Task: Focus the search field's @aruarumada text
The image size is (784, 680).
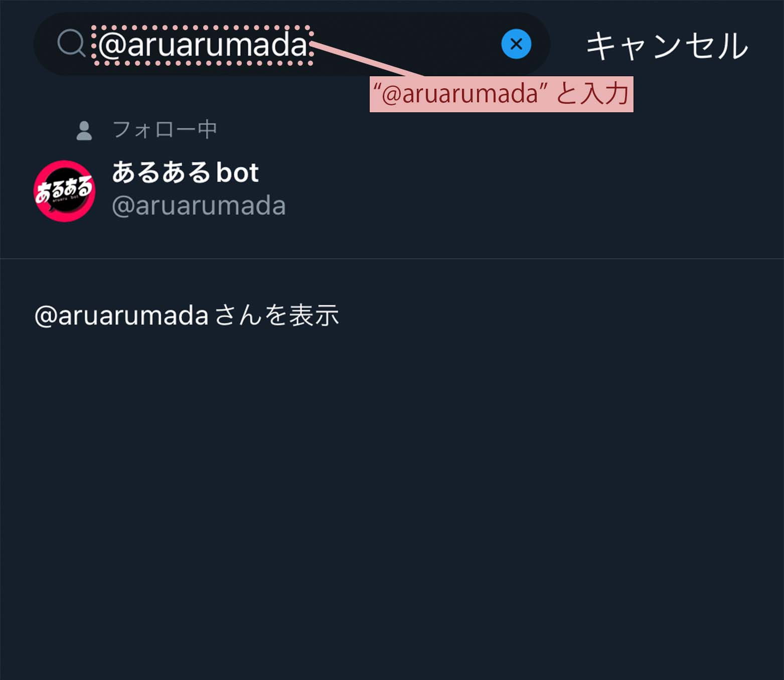Action: [x=203, y=45]
